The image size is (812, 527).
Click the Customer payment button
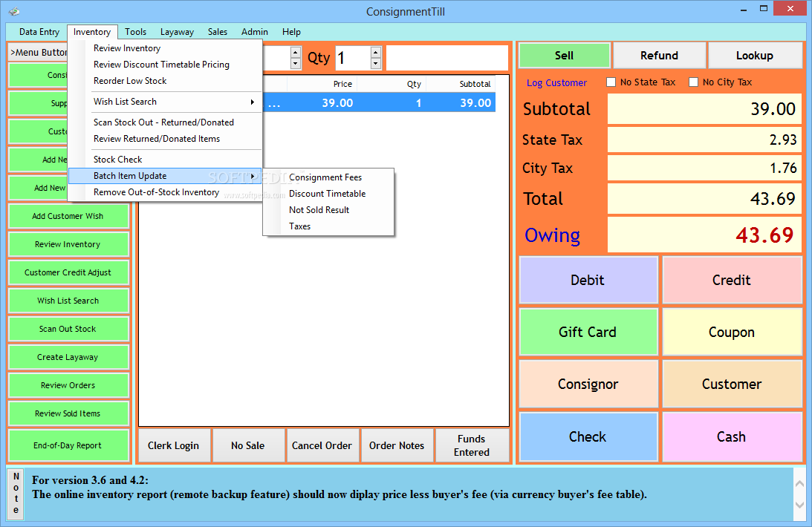(x=732, y=384)
